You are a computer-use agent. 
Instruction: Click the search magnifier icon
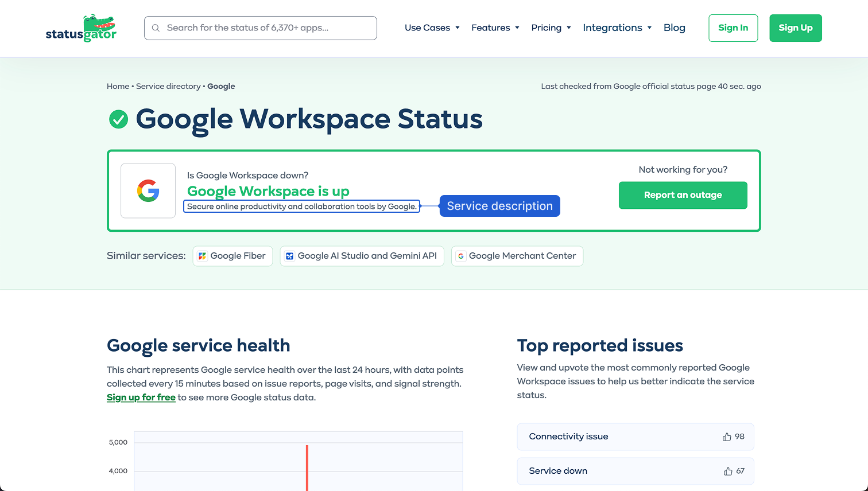[156, 28]
